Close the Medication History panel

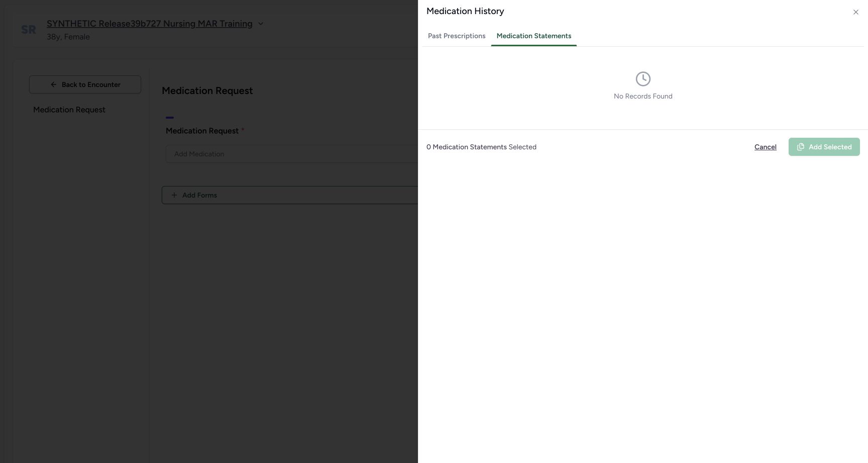pos(855,12)
